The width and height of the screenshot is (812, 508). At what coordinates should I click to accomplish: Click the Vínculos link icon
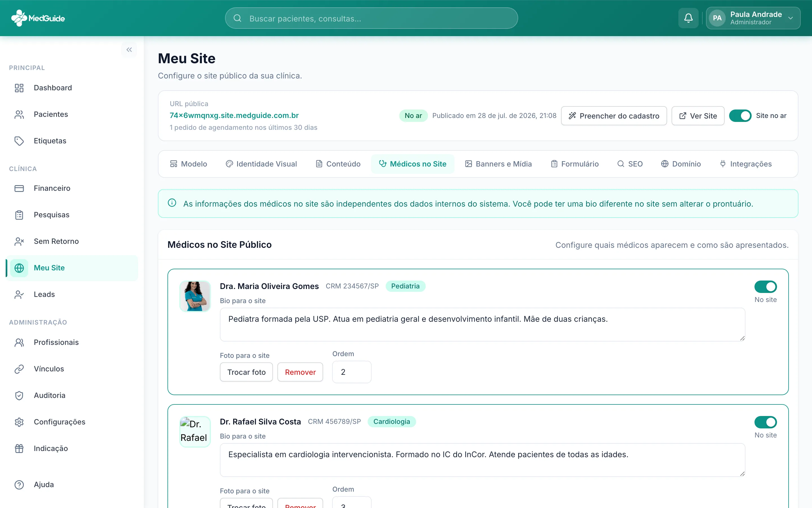(x=19, y=369)
